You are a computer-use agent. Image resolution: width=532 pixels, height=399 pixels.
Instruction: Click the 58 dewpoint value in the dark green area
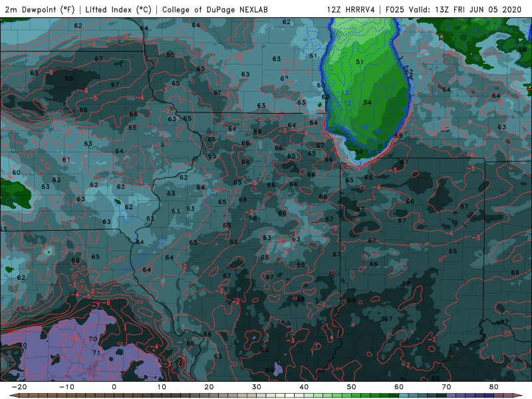point(523,49)
